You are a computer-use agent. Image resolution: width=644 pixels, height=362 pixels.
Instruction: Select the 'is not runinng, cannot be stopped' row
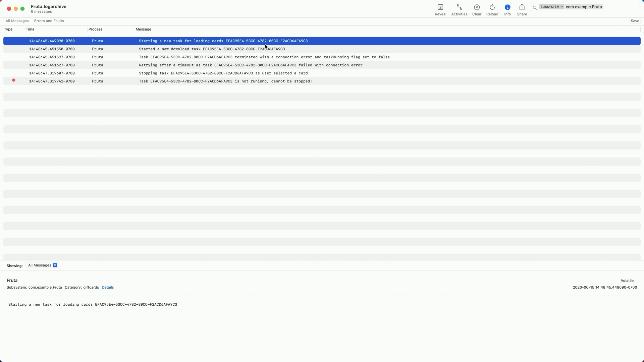(322, 81)
